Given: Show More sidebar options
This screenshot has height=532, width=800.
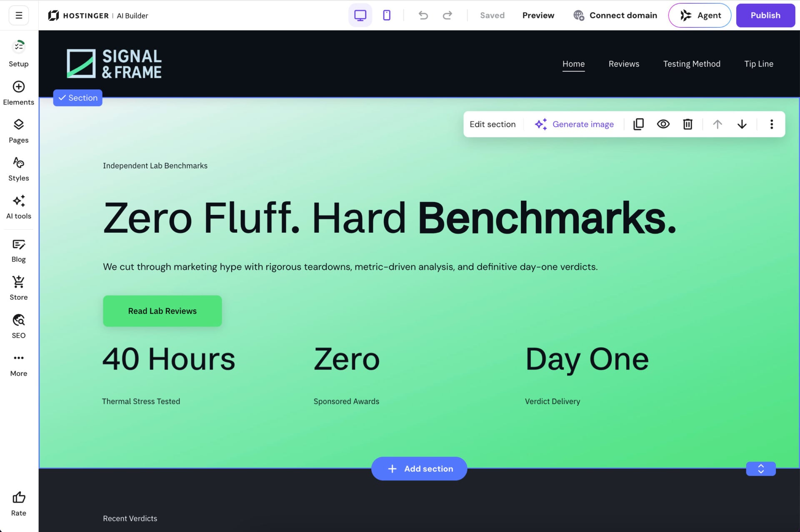Looking at the screenshot, I should [x=19, y=365].
